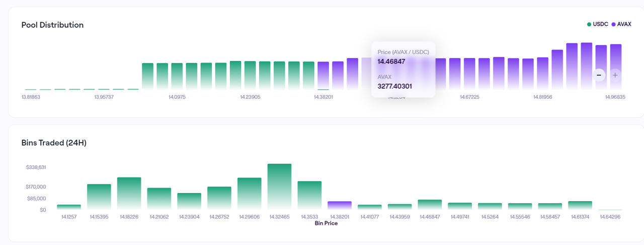Select the Bins Traded bar at 14.1257
Viewport: 644px width, 245px height.
tap(69, 207)
